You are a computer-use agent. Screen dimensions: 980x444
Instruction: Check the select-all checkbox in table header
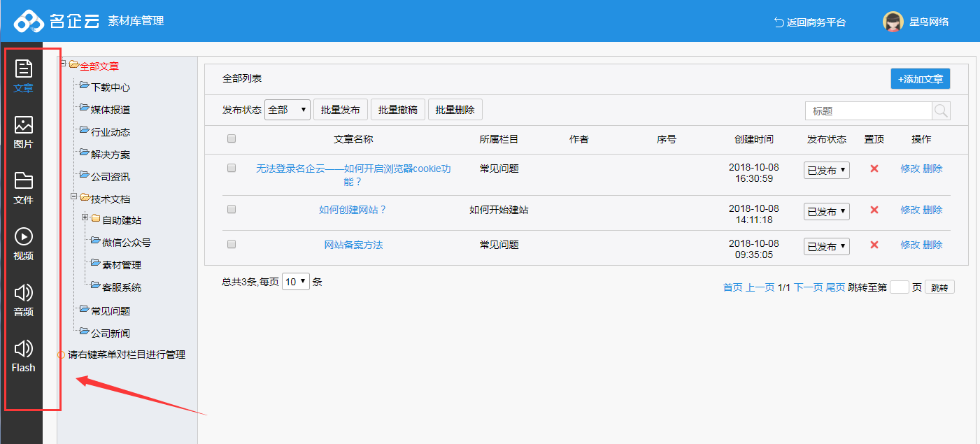point(232,139)
